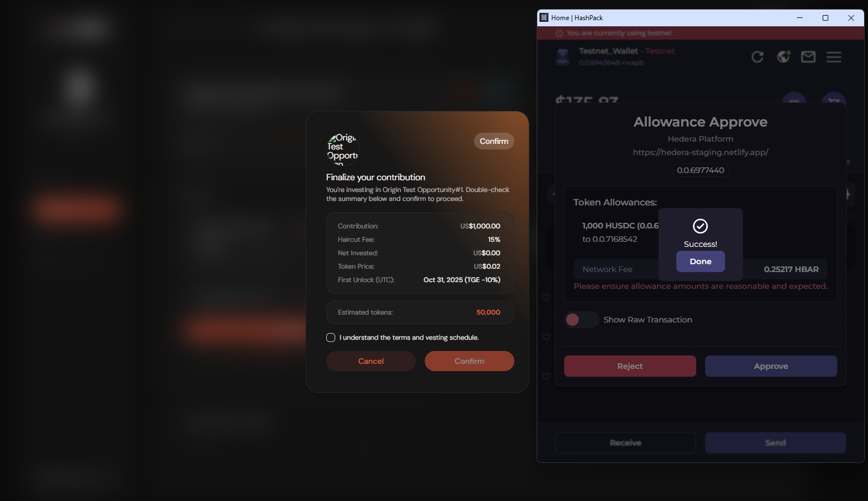868x501 pixels.
Task: Click the account ID 0.0.6977440 badge
Action: coord(701,170)
